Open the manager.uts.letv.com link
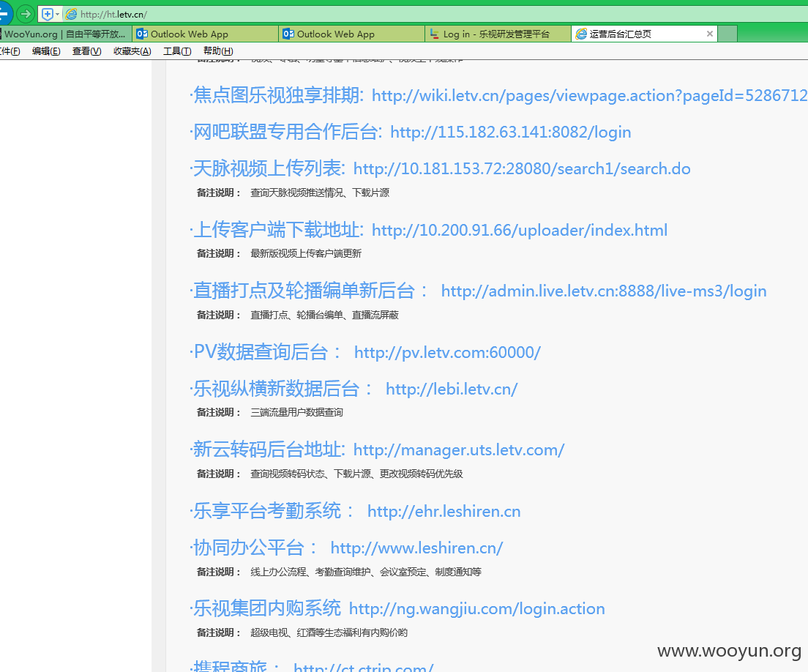This screenshot has width=808, height=672. click(x=459, y=450)
